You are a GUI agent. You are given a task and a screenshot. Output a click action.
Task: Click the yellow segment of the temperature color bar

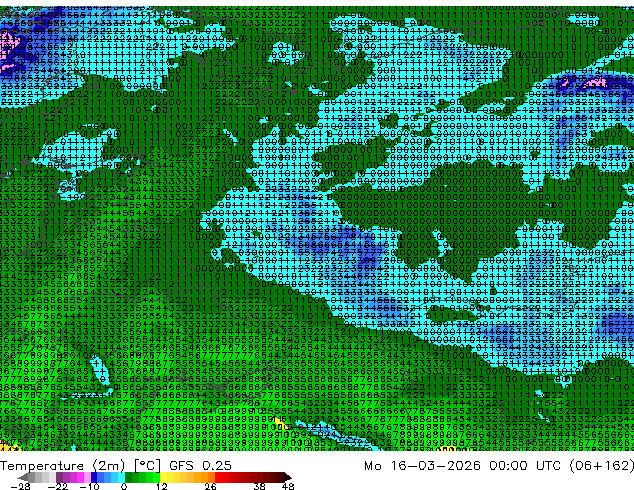[x=163, y=477]
